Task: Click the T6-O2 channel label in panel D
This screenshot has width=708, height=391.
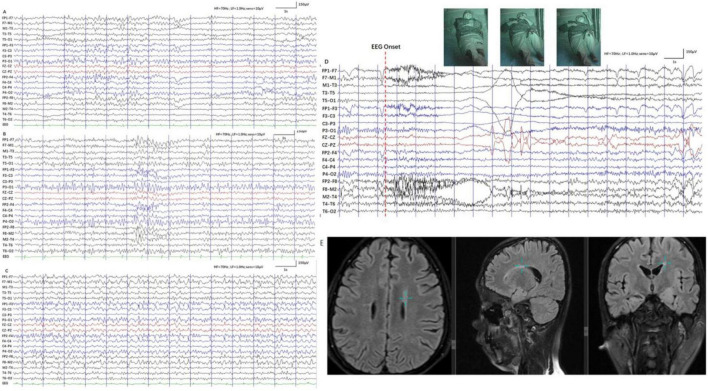Action: click(x=329, y=211)
